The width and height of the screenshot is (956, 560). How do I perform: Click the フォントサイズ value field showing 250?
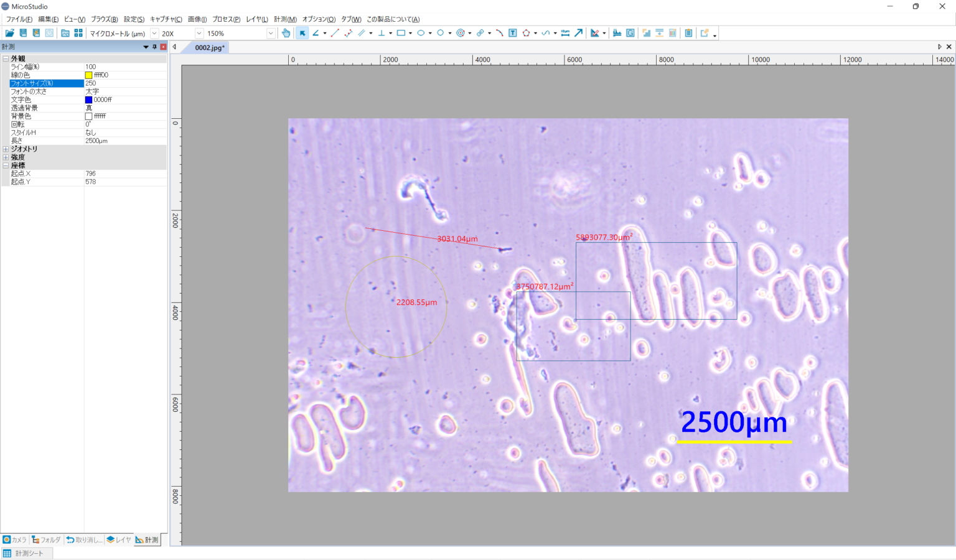124,83
